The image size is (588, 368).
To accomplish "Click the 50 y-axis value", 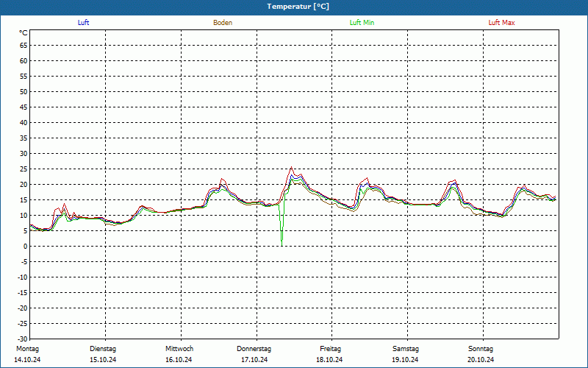I will [x=24, y=91].
